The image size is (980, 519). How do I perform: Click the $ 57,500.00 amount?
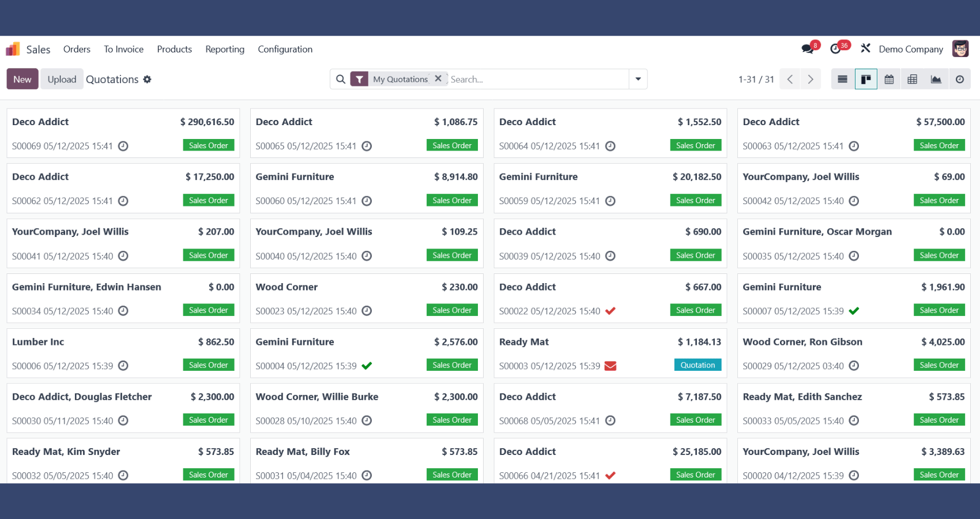click(x=940, y=122)
